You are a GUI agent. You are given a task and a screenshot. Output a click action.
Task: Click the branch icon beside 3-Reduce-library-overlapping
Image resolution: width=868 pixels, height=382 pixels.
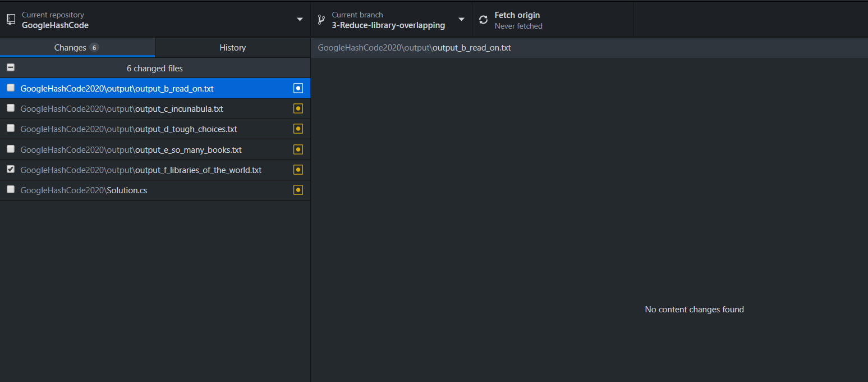320,19
